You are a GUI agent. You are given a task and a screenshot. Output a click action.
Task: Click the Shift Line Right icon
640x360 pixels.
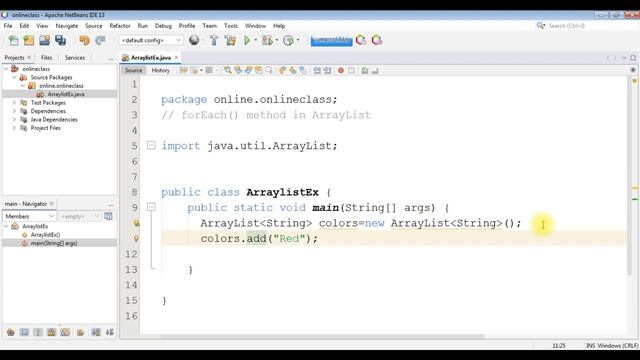pyautogui.click(x=327, y=70)
